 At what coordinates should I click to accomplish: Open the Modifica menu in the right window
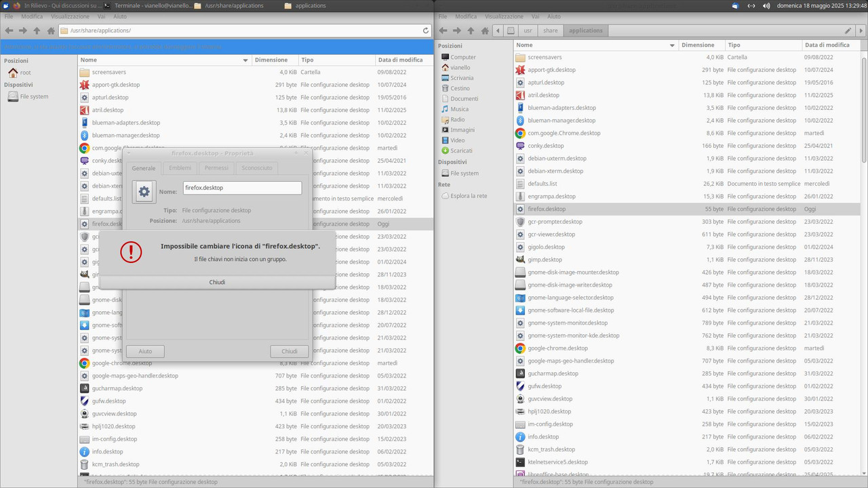[466, 16]
